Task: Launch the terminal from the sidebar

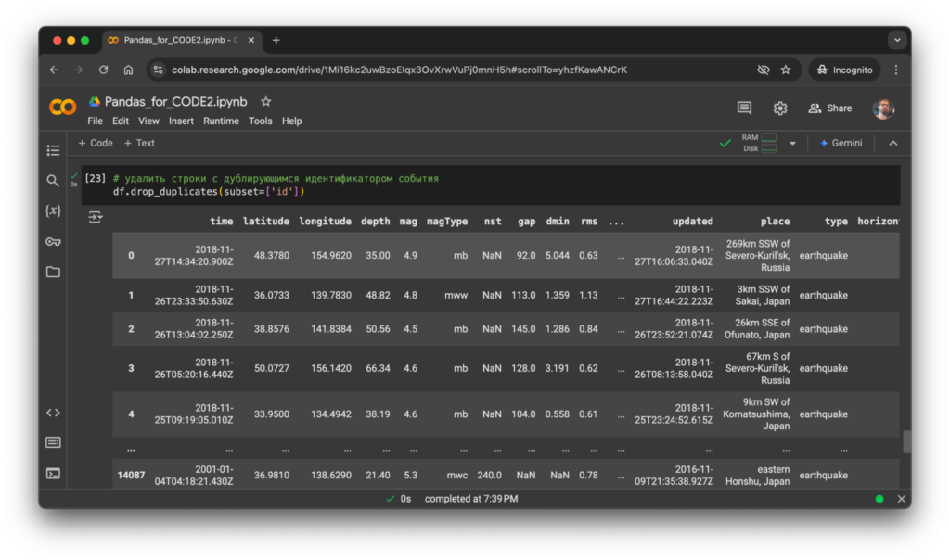Action: click(x=53, y=473)
